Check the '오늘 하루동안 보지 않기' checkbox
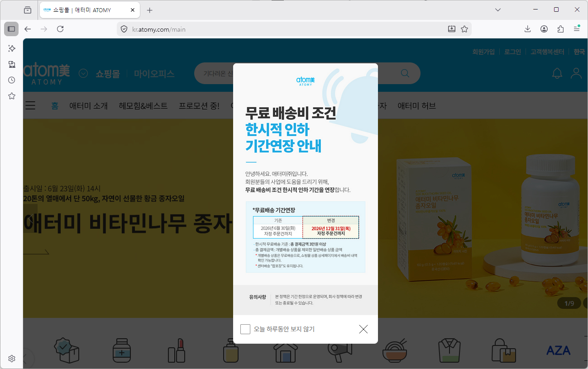 point(245,329)
